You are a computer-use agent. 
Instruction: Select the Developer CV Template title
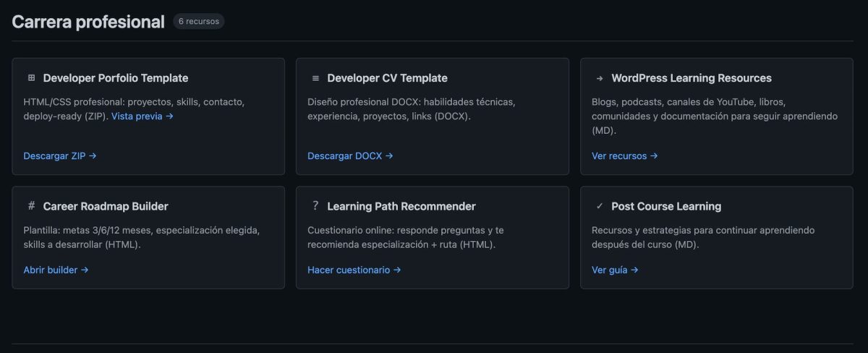tap(387, 78)
